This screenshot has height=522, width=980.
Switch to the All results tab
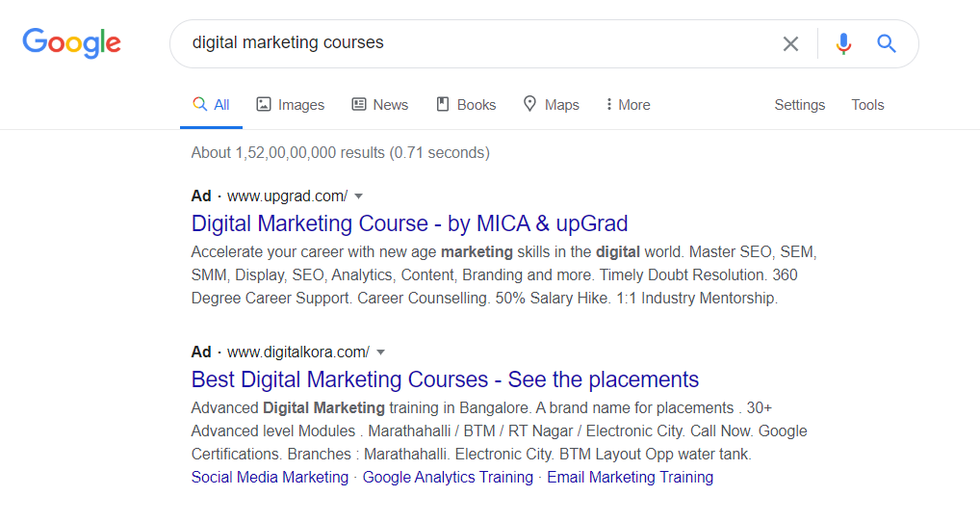pos(211,104)
